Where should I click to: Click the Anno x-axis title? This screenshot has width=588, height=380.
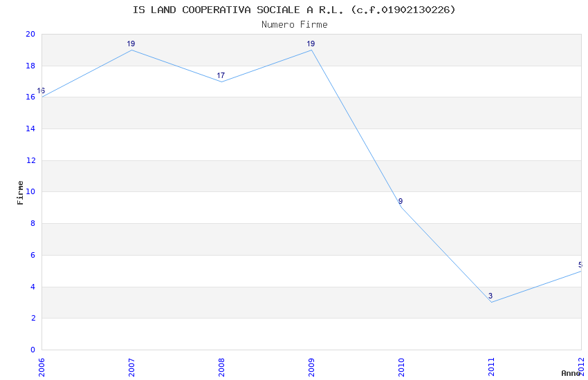571,373
